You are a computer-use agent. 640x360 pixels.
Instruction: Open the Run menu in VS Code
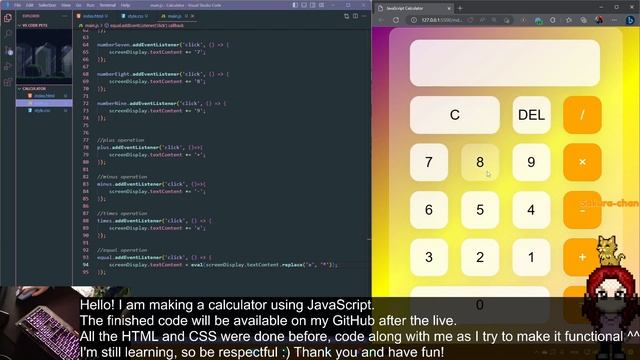(x=90, y=5)
